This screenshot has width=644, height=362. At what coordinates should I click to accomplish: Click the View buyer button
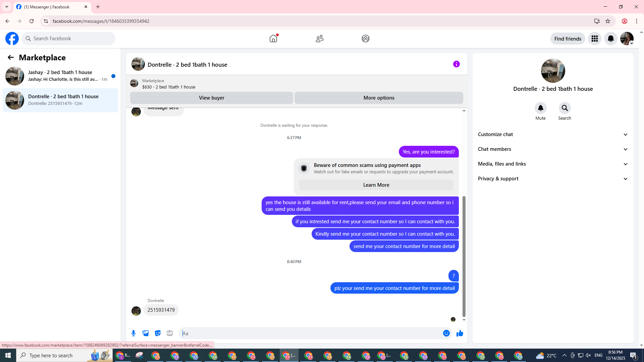[x=211, y=98]
